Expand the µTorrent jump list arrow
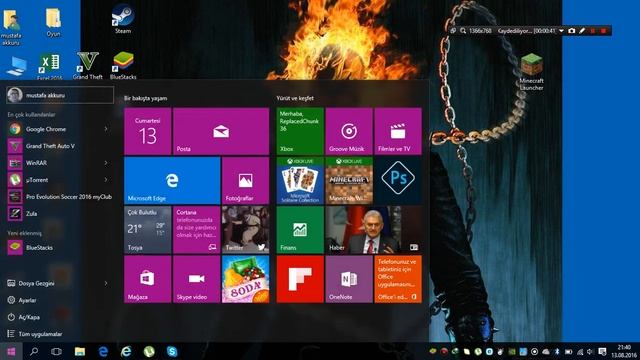The image size is (640, 360). [x=106, y=180]
